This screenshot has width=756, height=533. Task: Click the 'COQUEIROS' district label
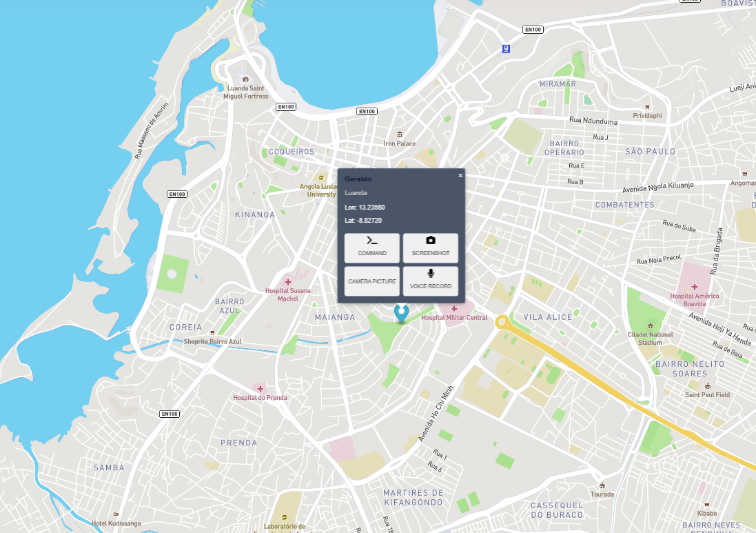[x=292, y=152]
